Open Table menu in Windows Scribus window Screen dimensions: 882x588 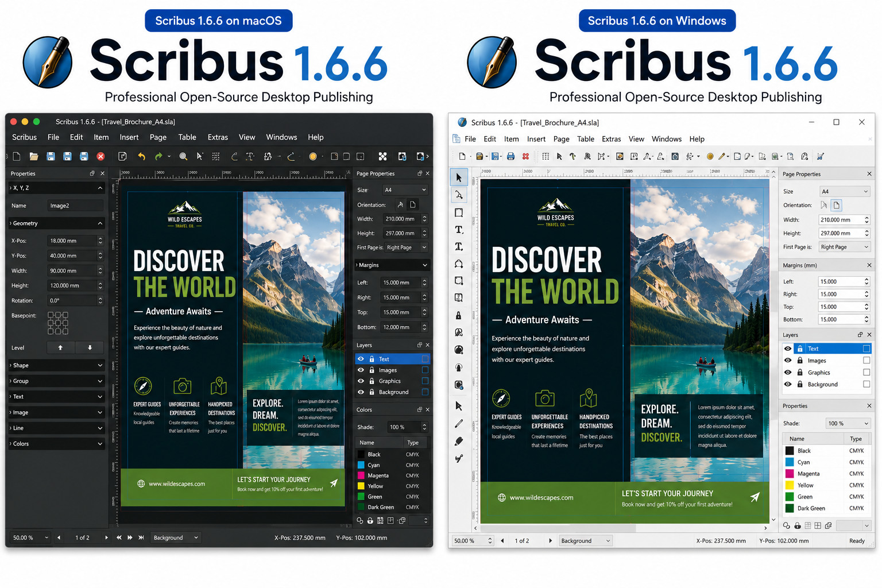coord(586,139)
